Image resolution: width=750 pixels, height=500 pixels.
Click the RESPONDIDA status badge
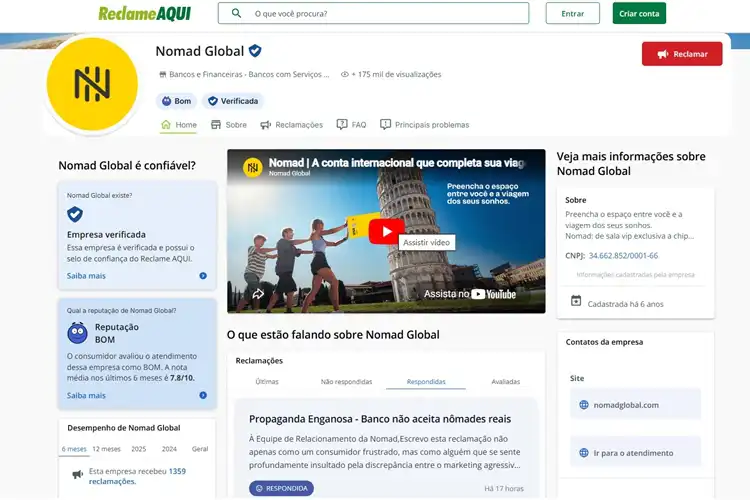(281, 489)
